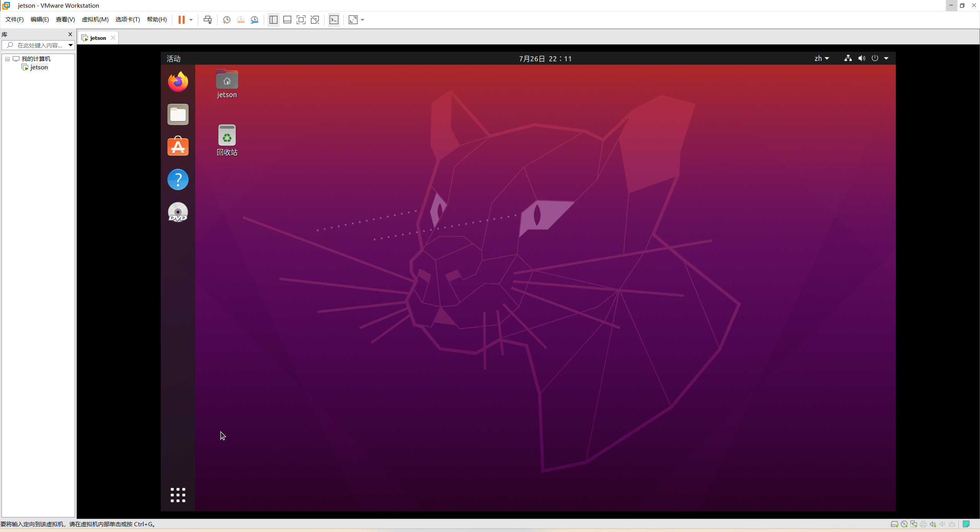Open the 选项卡(T) menu
The image size is (980, 532).
point(128,20)
